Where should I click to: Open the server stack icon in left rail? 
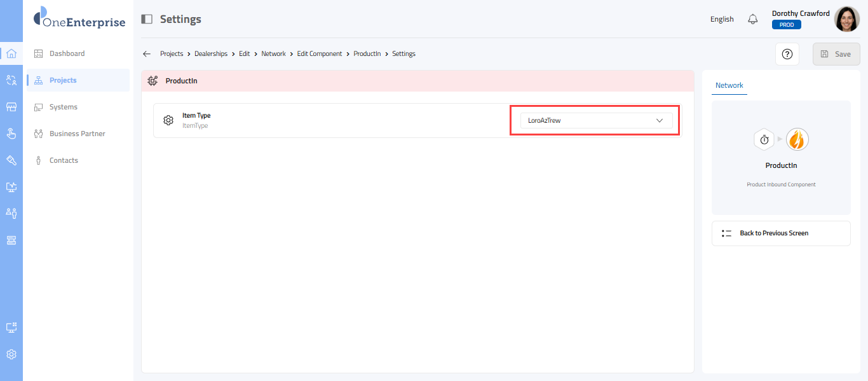coord(11,240)
